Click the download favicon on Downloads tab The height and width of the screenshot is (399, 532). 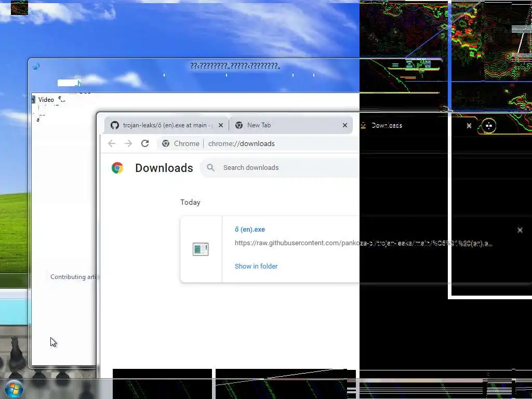(x=363, y=126)
